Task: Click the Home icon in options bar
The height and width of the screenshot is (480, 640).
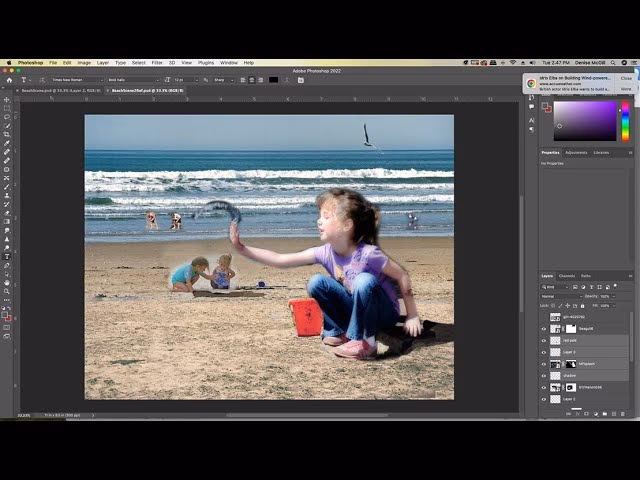Action: coord(9,79)
